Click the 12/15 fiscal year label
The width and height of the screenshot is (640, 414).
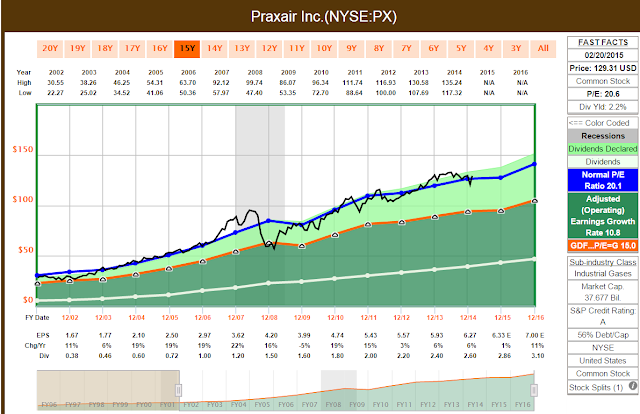pyautogui.click(x=502, y=318)
